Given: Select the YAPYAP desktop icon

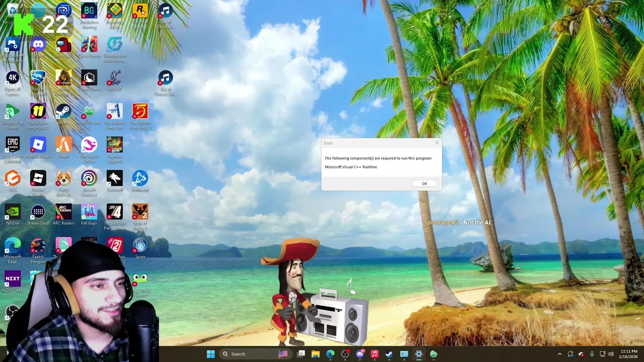Looking at the screenshot, I should coord(114,80).
